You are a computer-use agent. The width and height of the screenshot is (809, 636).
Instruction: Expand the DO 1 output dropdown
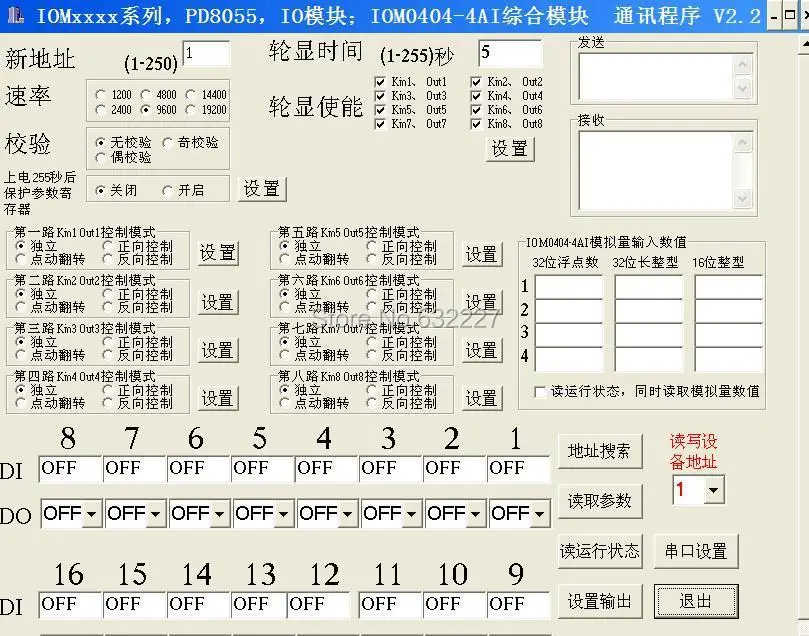(x=540, y=514)
